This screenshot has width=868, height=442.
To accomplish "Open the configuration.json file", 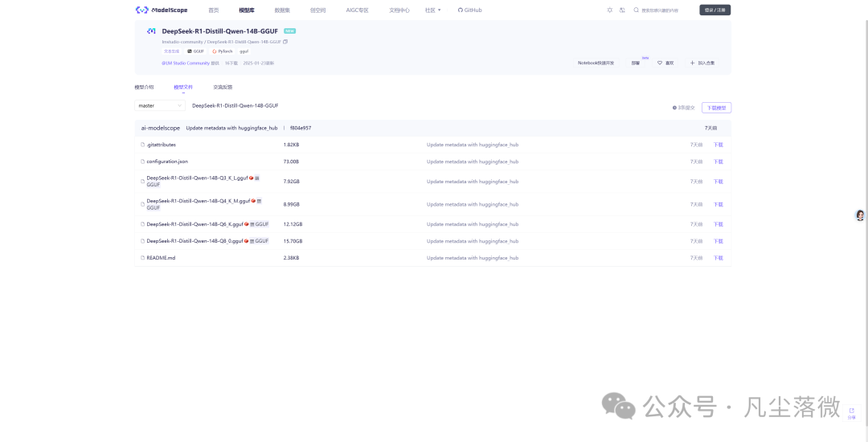I will [167, 162].
